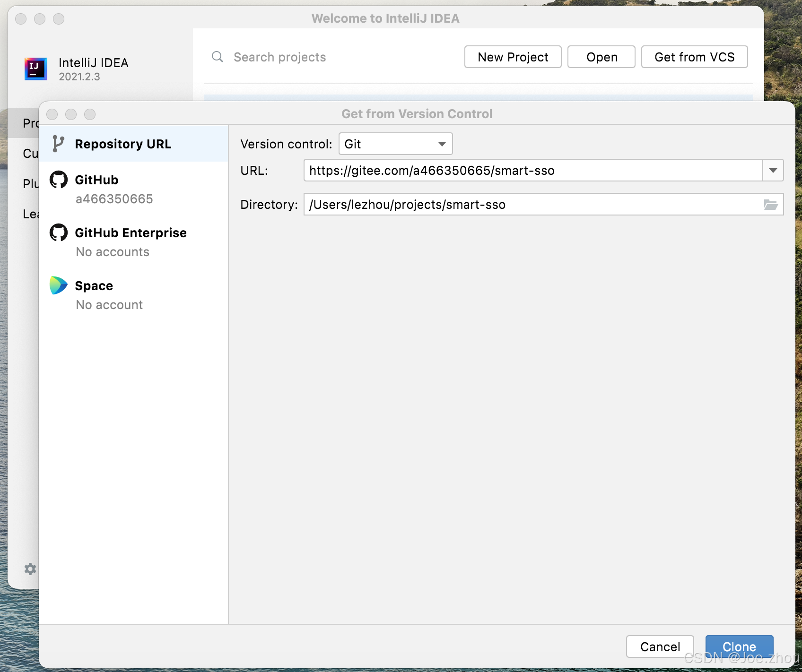The width and height of the screenshot is (802, 672).
Task: Click the Repository URL branch icon
Action: [58, 144]
